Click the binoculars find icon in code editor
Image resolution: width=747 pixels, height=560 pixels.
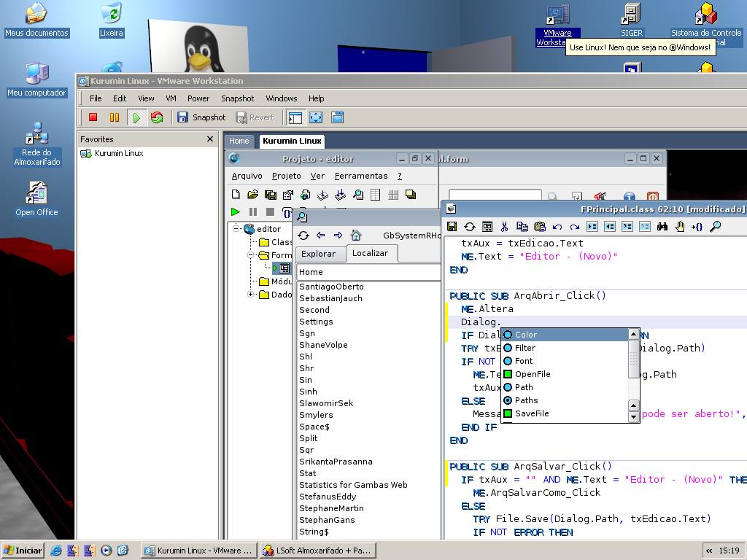662,227
